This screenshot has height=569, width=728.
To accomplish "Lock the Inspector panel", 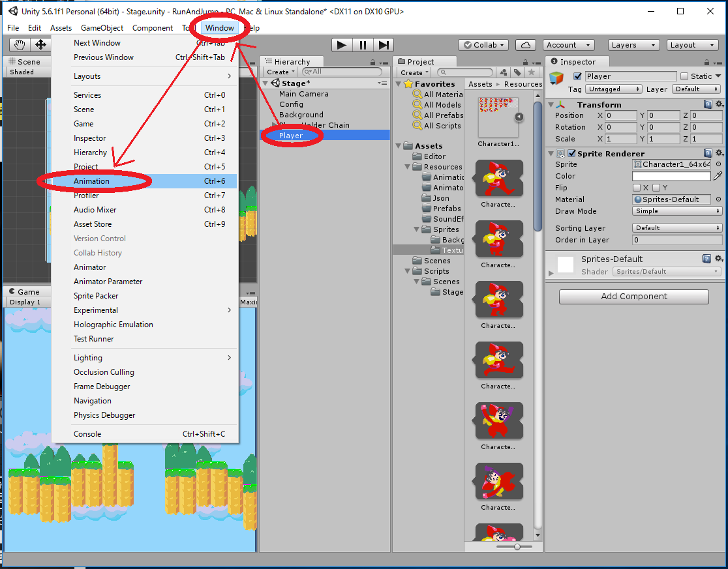I will pos(706,62).
